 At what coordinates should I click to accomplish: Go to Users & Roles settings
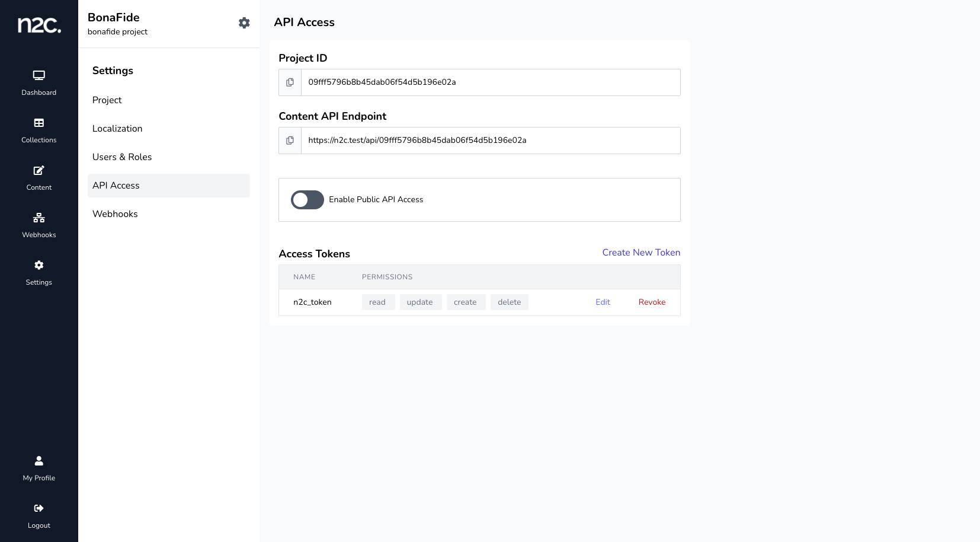pyautogui.click(x=122, y=157)
